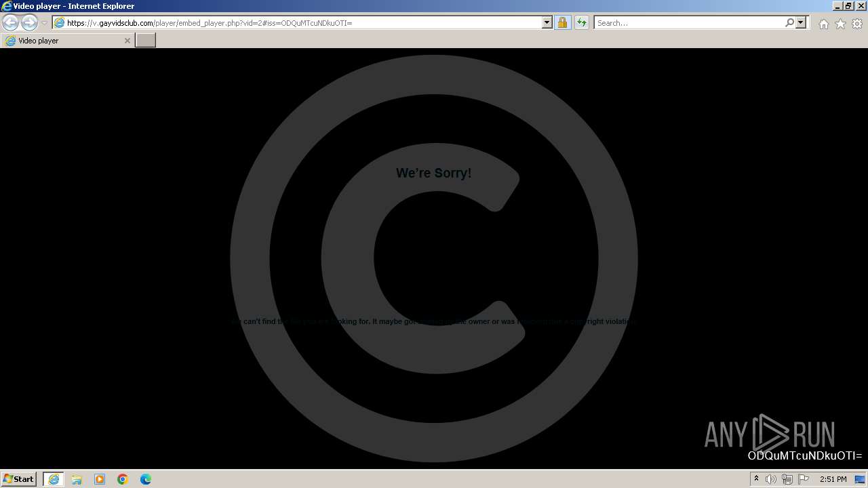Open the Action Center flag icon
This screenshot has height=488, width=868.
tap(804, 479)
